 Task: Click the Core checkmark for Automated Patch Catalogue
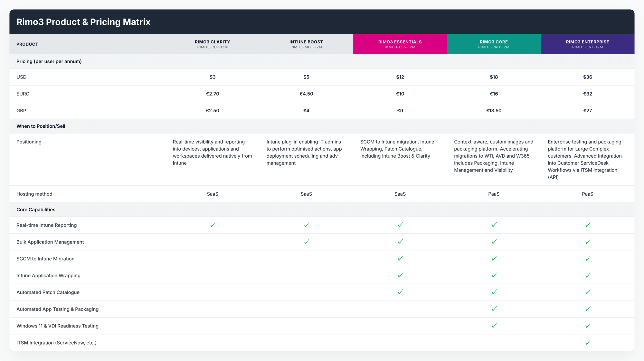494,292
